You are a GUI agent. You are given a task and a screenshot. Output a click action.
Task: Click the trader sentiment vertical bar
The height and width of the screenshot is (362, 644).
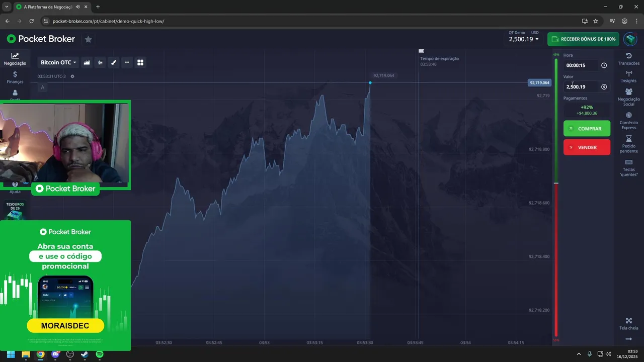click(556, 198)
